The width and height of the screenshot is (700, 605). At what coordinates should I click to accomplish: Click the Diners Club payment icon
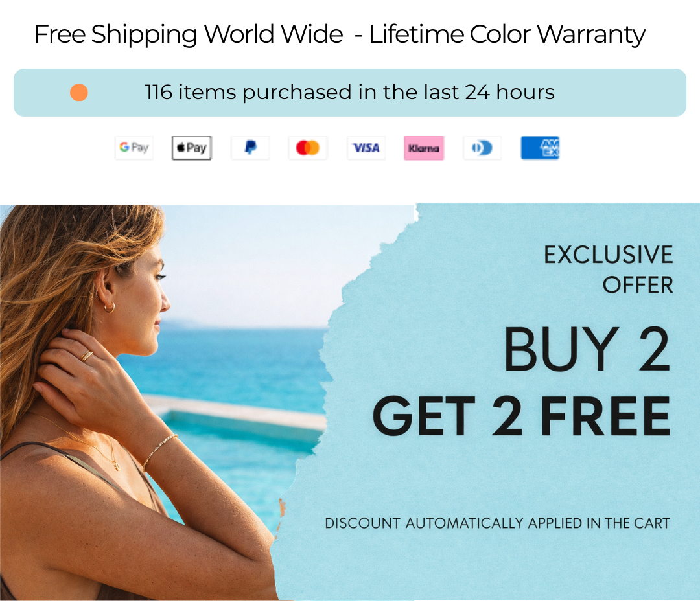click(482, 148)
